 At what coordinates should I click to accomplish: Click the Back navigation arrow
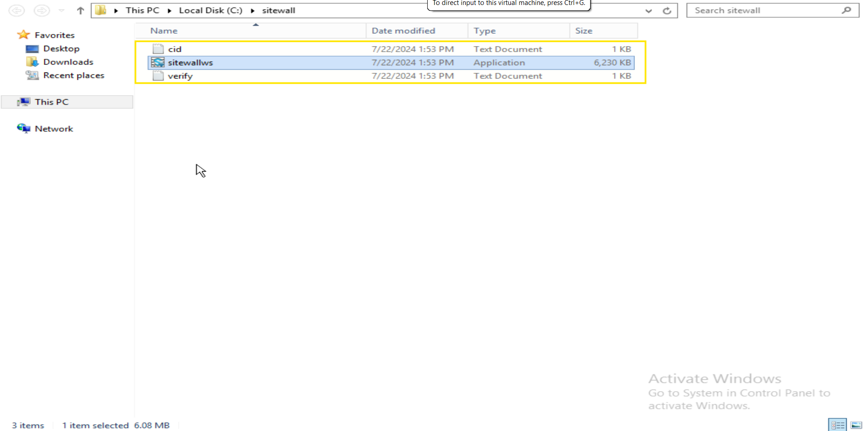(x=17, y=10)
